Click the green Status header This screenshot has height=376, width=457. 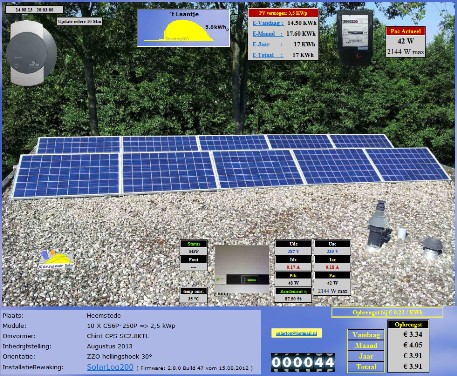[194, 244]
